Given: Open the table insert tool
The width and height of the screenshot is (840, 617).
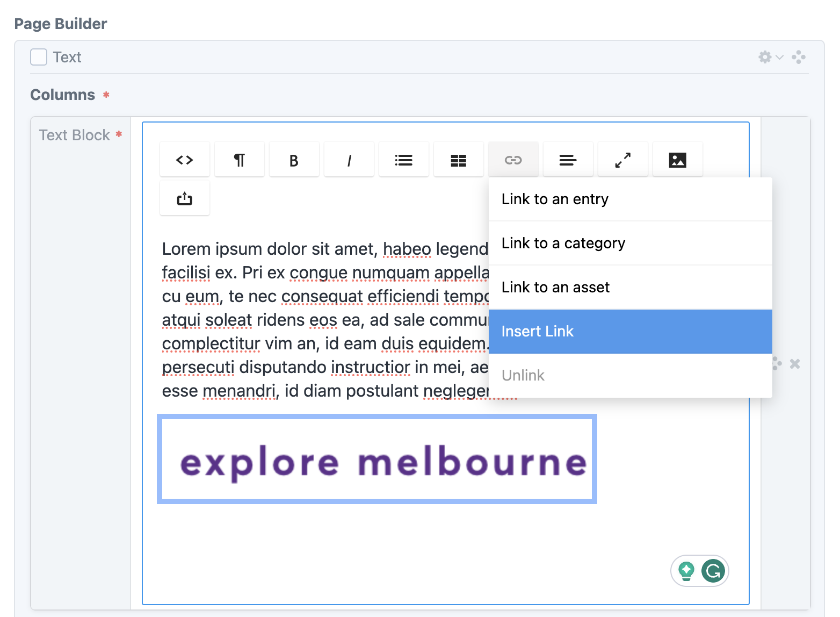Looking at the screenshot, I should click(x=459, y=160).
